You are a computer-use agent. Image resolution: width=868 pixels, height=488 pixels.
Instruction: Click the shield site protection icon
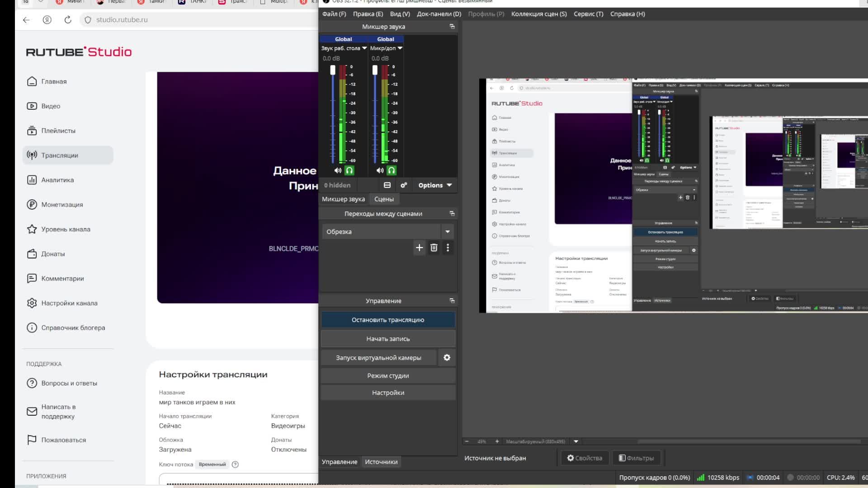pos(88,20)
